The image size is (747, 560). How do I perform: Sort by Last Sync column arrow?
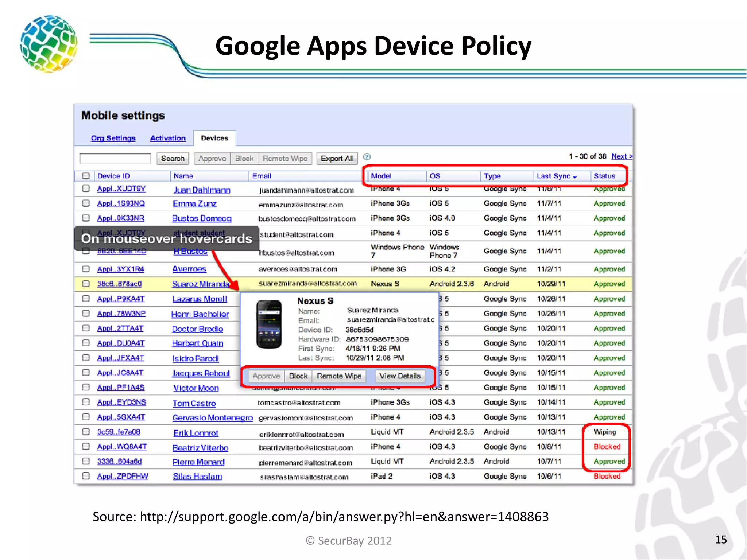575,177
